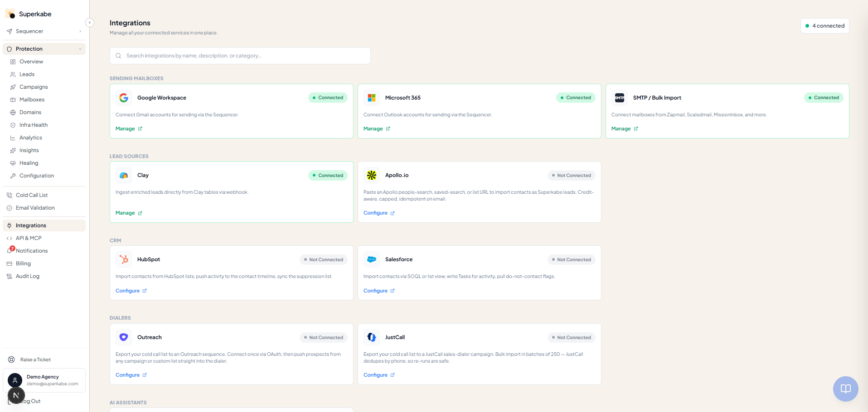This screenshot has height=412, width=868.
Task: Click the Superkabe logo icon
Action: [x=10, y=14]
